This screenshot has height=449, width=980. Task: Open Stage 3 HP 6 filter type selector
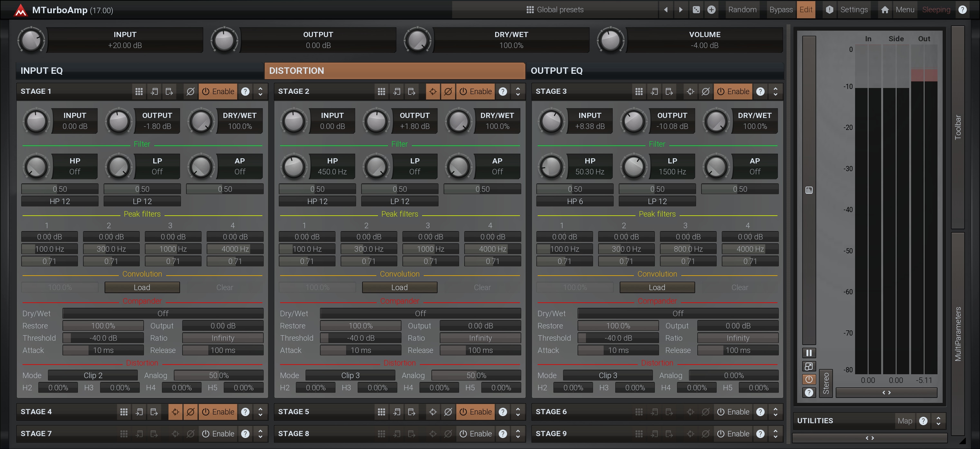[x=574, y=201]
